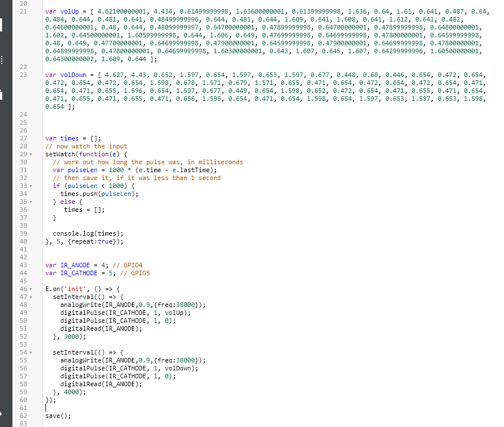Click 'setWatch(function(e) {' code line

click(86, 155)
